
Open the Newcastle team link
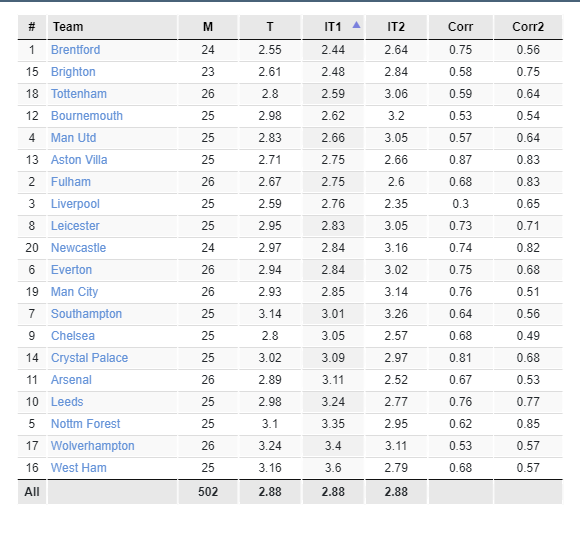pyautogui.click(x=78, y=248)
